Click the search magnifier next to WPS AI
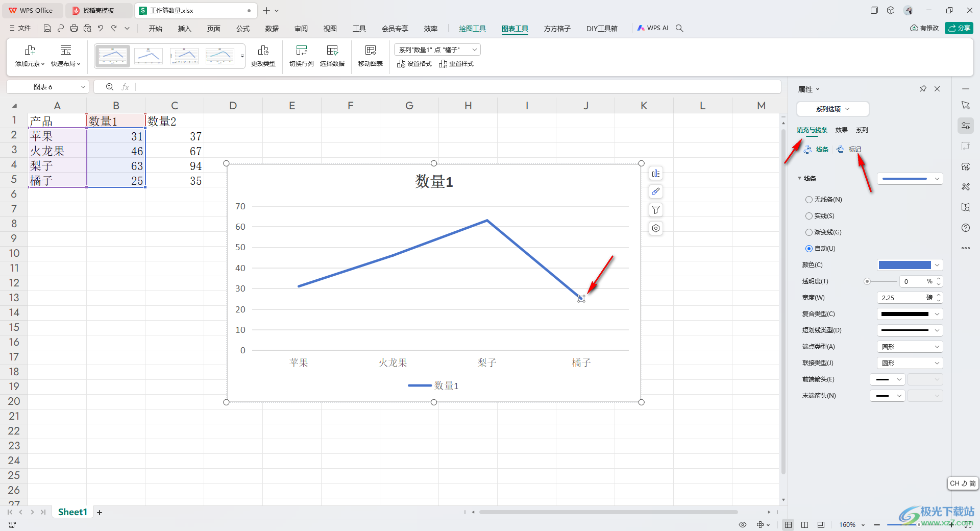 point(679,28)
